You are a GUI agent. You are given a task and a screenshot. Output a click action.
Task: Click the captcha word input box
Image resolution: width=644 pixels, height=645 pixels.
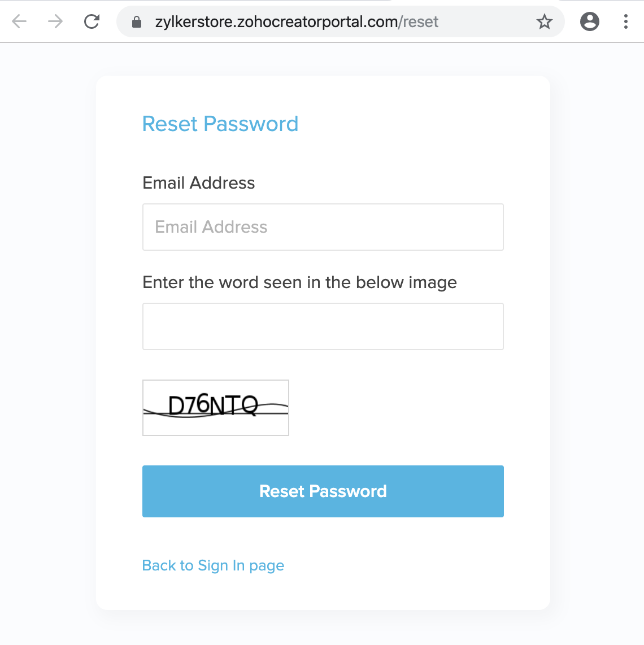point(323,326)
